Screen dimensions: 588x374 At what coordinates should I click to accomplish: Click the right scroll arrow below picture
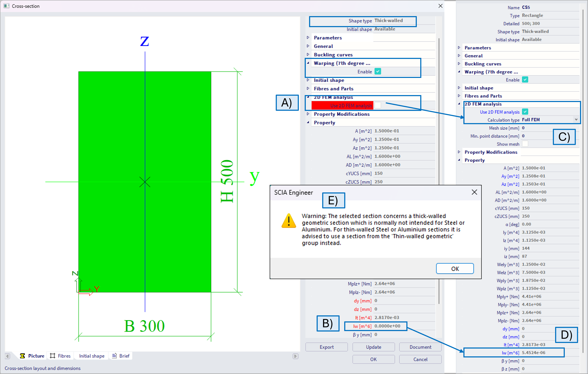295,356
